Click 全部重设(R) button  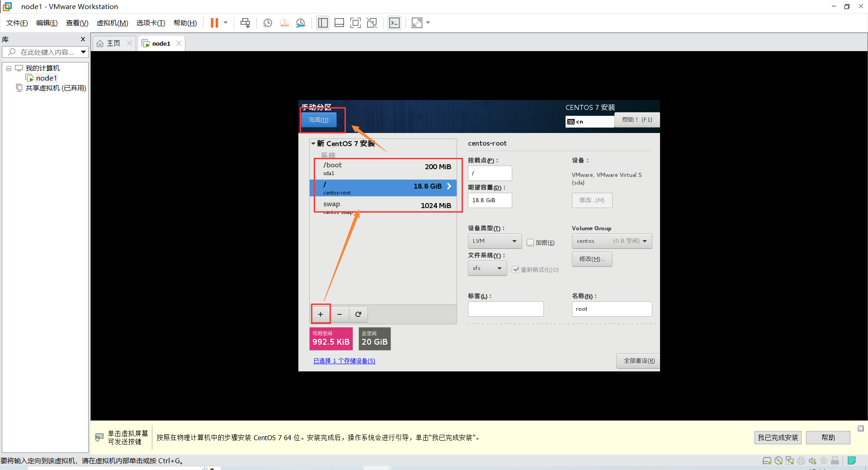pos(638,361)
